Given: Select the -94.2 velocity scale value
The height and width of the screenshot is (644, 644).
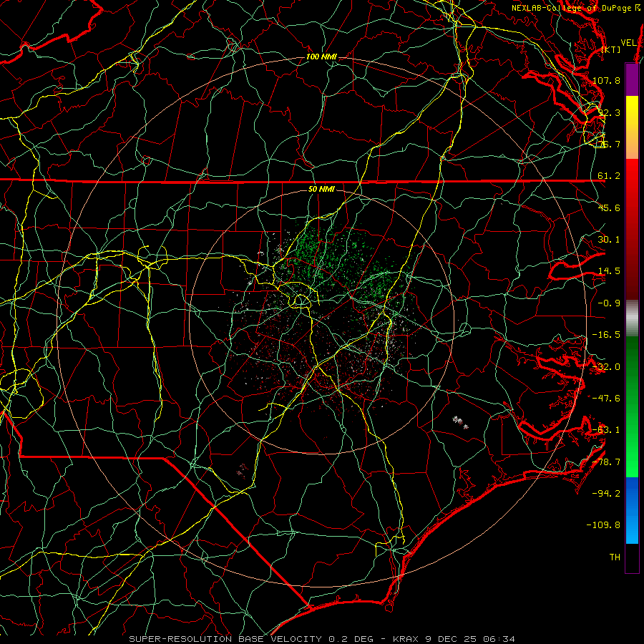Looking at the screenshot, I should click(607, 493).
